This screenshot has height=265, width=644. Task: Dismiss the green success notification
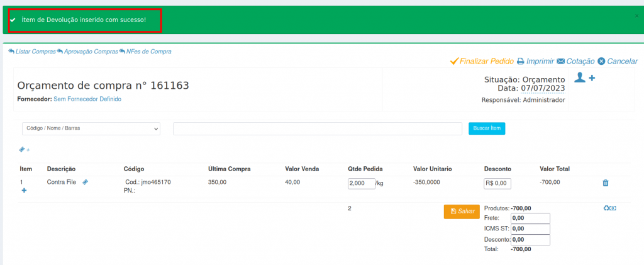[636, 14]
